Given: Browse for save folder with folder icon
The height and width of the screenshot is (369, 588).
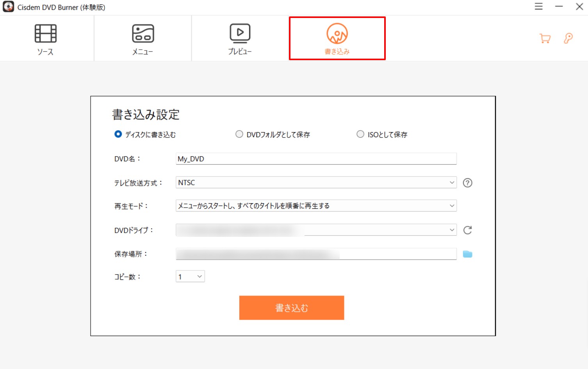Looking at the screenshot, I should pyautogui.click(x=467, y=254).
